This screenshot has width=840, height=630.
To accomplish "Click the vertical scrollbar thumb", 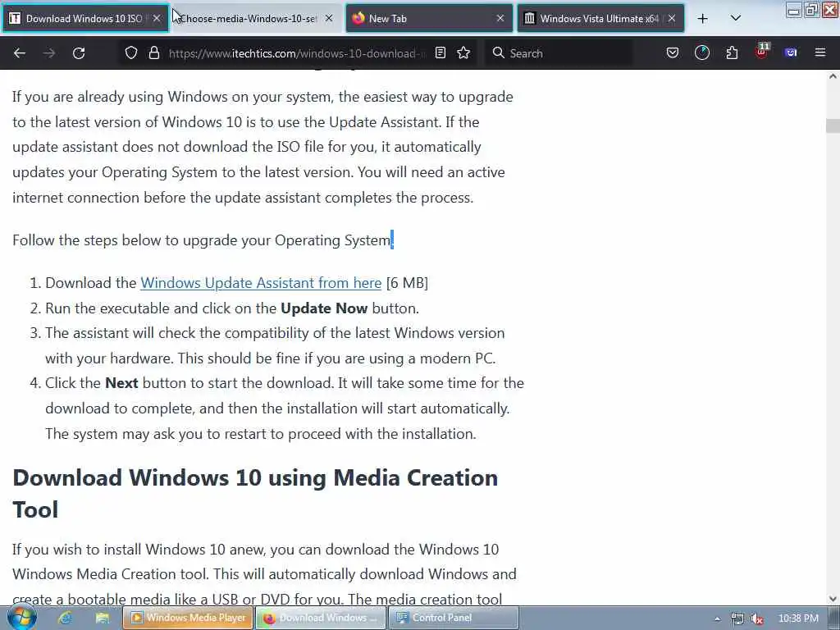I will (833, 126).
